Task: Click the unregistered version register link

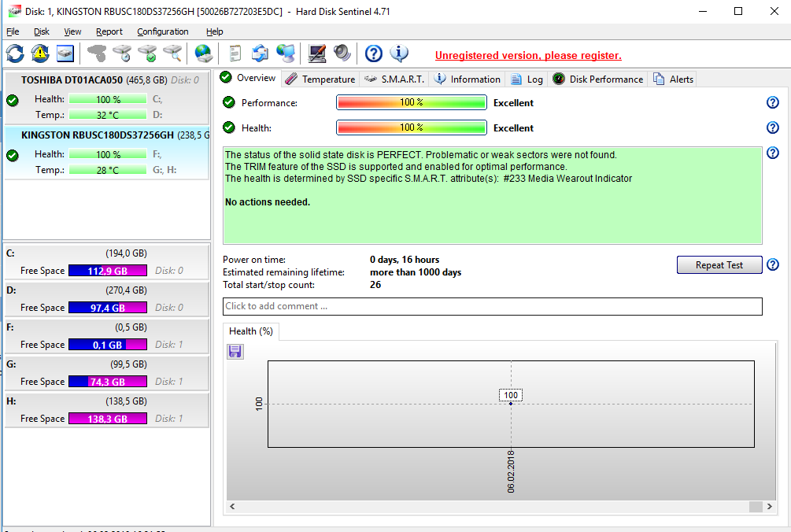Action: [x=528, y=56]
